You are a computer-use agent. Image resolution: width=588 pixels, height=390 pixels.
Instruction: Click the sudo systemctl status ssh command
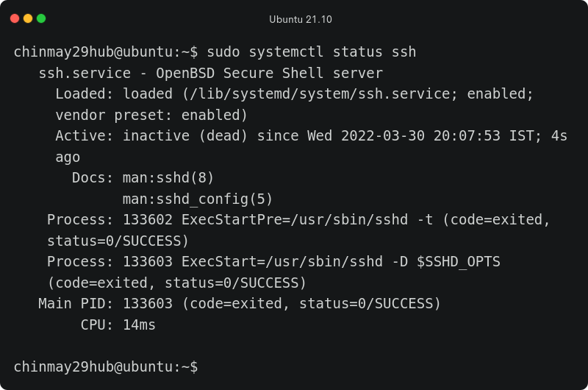311,52
